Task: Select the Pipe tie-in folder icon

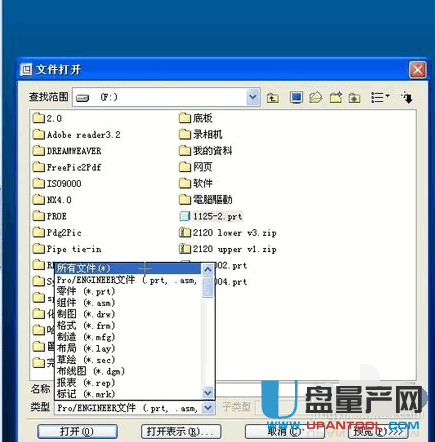Action: click(x=39, y=248)
